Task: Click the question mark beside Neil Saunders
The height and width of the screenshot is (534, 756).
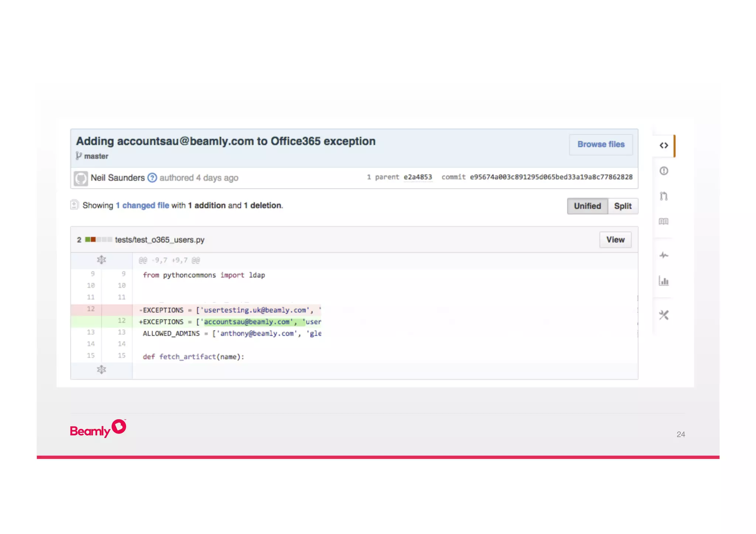Action: pyautogui.click(x=152, y=178)
